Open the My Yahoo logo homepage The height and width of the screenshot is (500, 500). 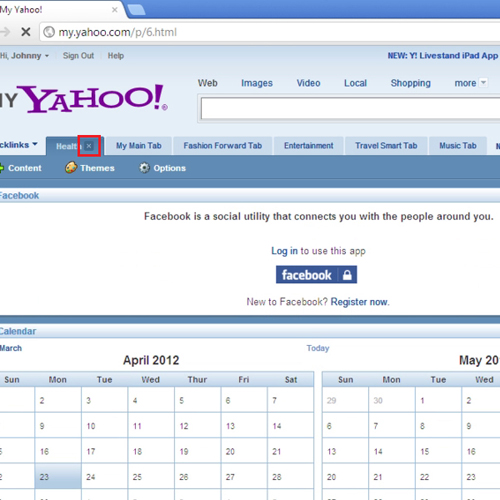click(x=83, y=98)
